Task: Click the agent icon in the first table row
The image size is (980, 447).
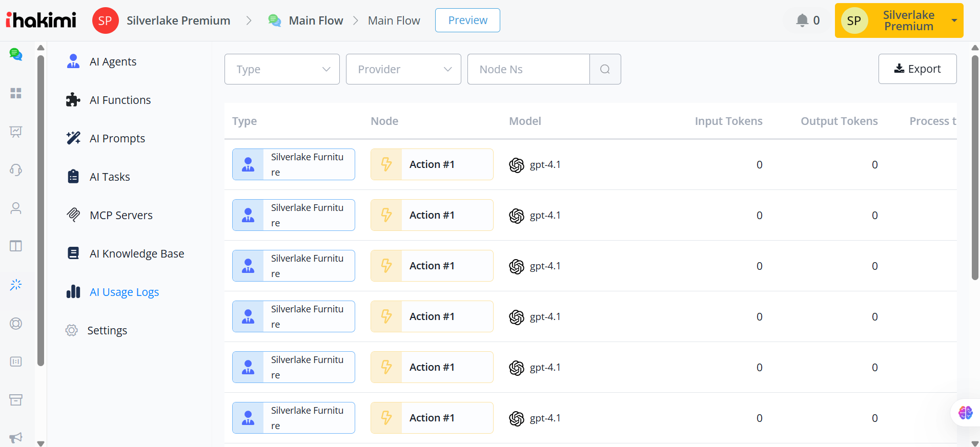Action: (248, 164)
